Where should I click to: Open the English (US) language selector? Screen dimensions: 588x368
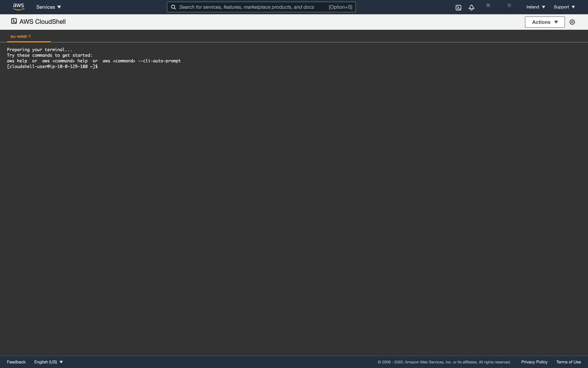[49, 362]
